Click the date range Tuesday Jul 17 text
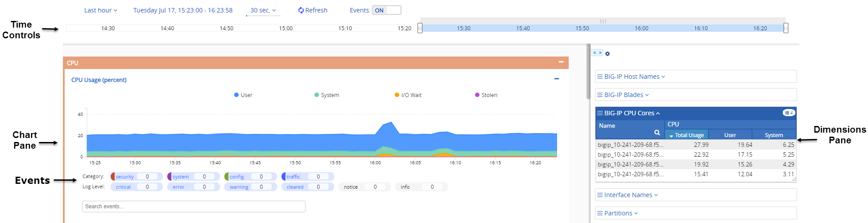868x223 pixels. tap(183, 10)
